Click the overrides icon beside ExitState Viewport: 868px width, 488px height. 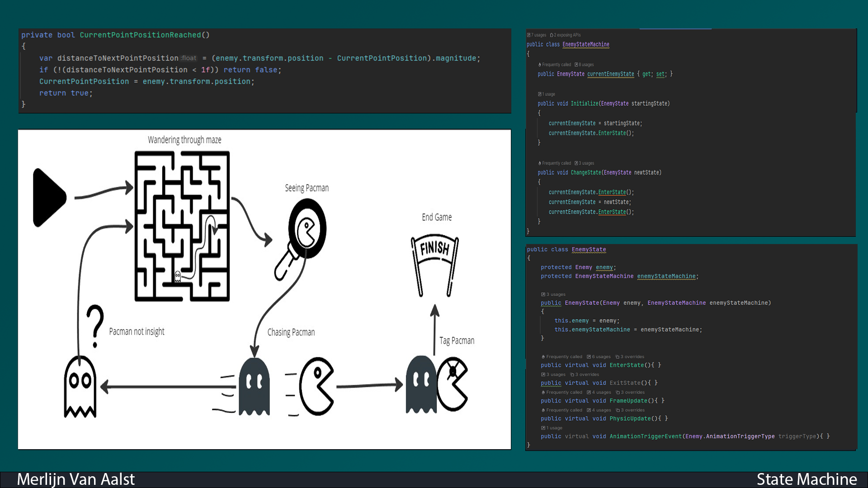(587, 375)
